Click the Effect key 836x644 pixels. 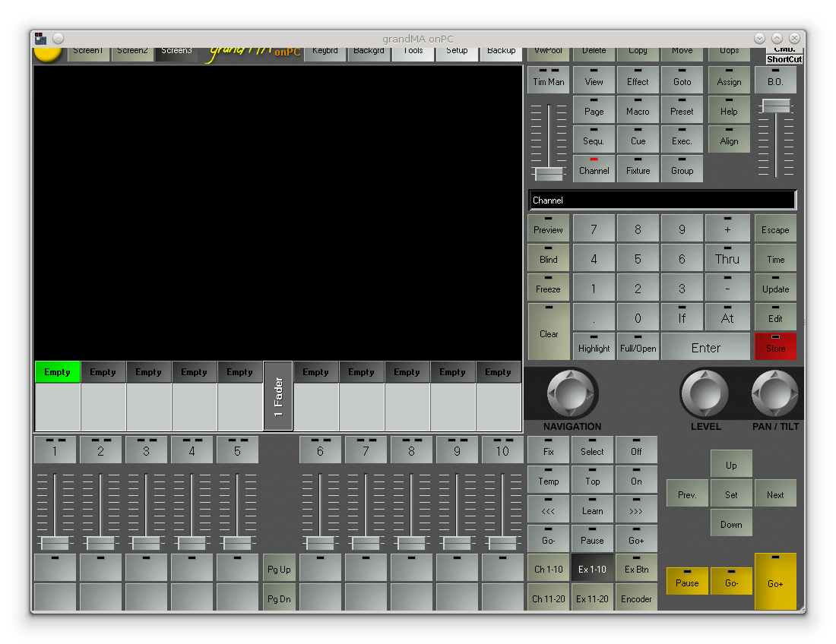click(638, 80)
